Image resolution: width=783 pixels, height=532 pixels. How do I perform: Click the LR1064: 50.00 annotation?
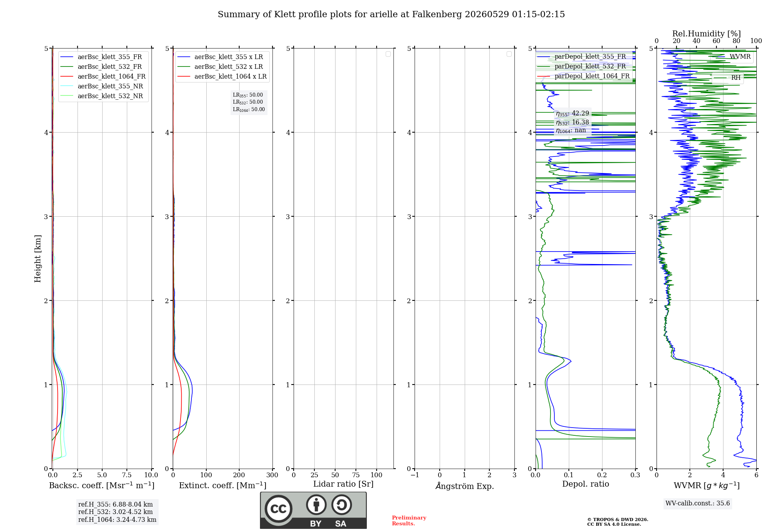tap(249, 110)
